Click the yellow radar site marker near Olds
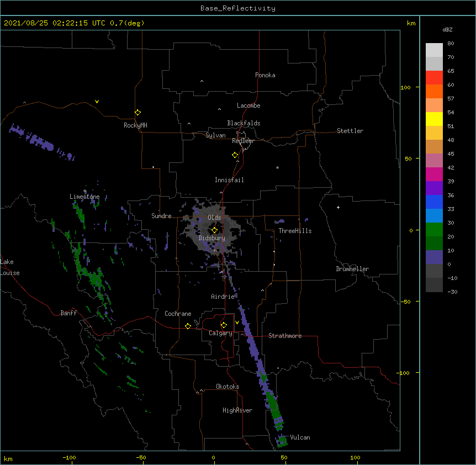This screenshot has height=465, width=476. tap(214, 230)
